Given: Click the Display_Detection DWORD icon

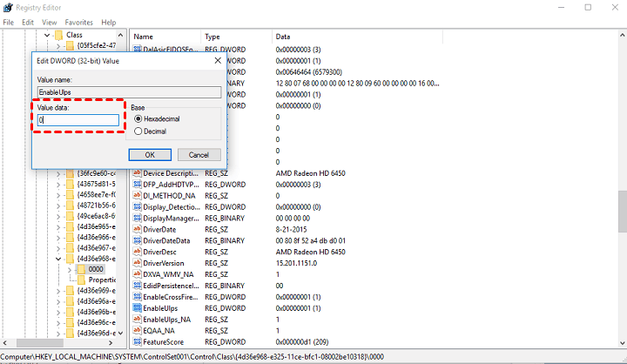Looking at the screenshot, I should click(x=138, y=206).
